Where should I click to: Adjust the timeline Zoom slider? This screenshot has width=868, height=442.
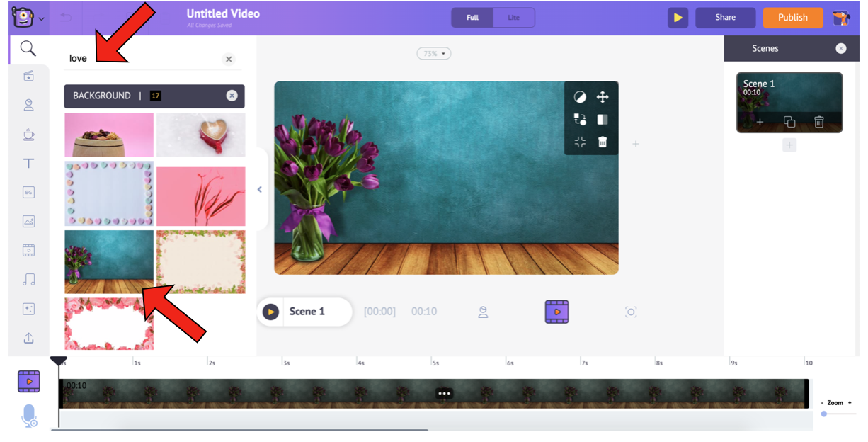point(825,414)
